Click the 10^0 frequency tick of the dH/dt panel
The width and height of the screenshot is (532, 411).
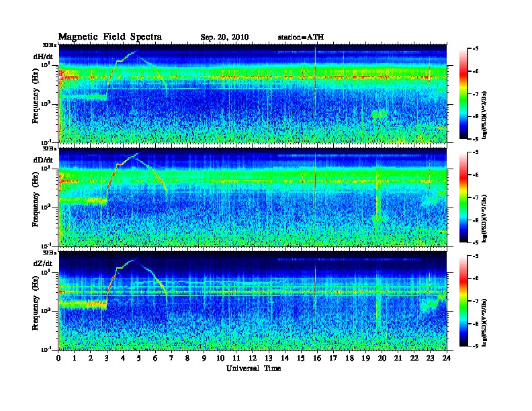tap(46, 103)
